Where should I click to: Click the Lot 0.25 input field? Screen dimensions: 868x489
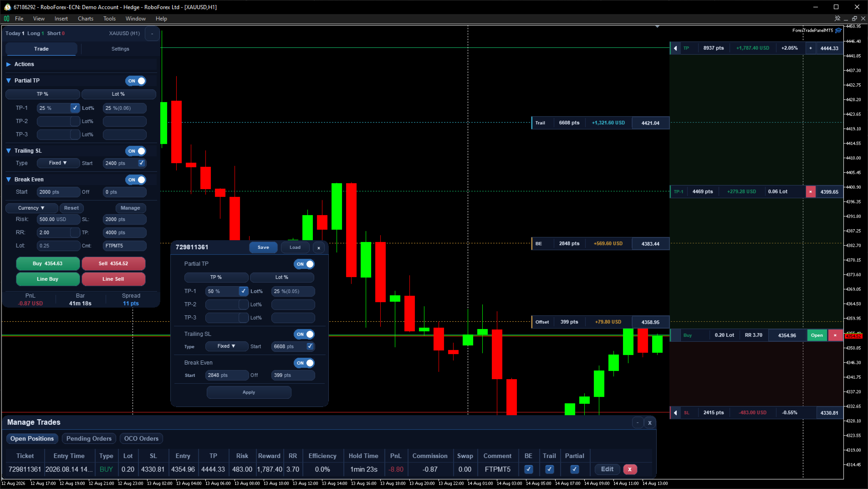tap(58, 246)
